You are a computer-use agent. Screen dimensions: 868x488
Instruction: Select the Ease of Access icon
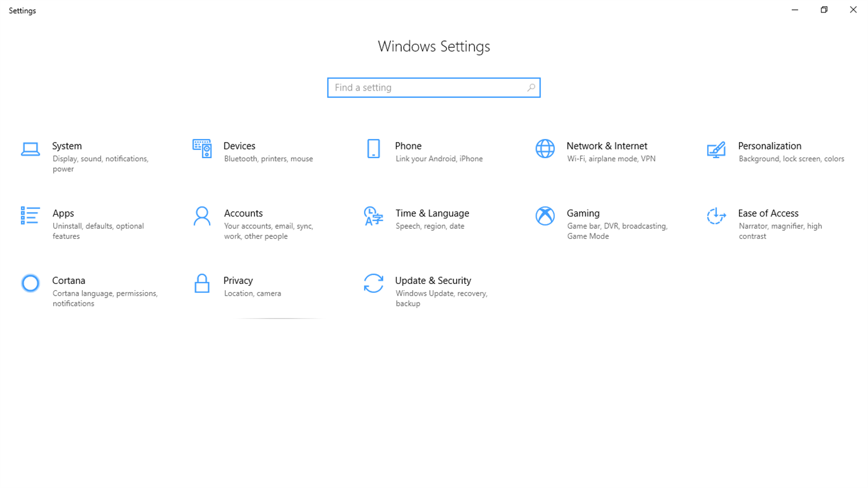coord(716,216)
